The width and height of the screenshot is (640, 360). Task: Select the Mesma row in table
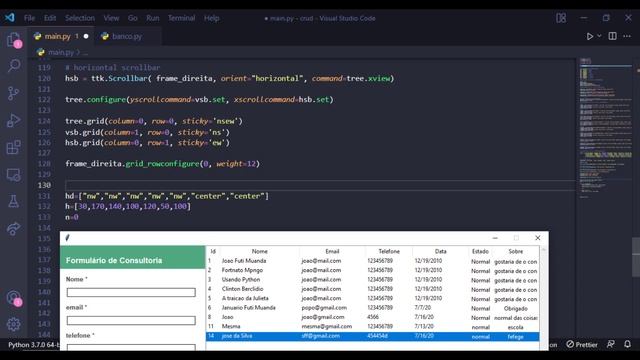[x=372, y=327]
